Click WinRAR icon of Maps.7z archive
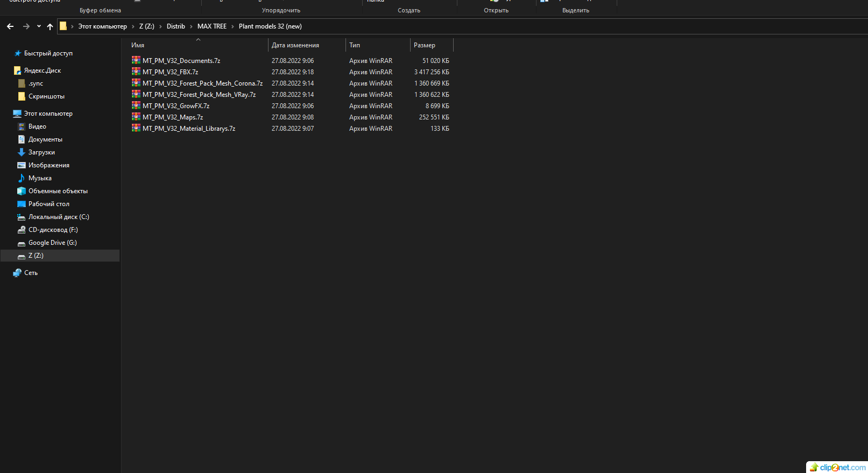The image size is (868, 473). [136, 117]
